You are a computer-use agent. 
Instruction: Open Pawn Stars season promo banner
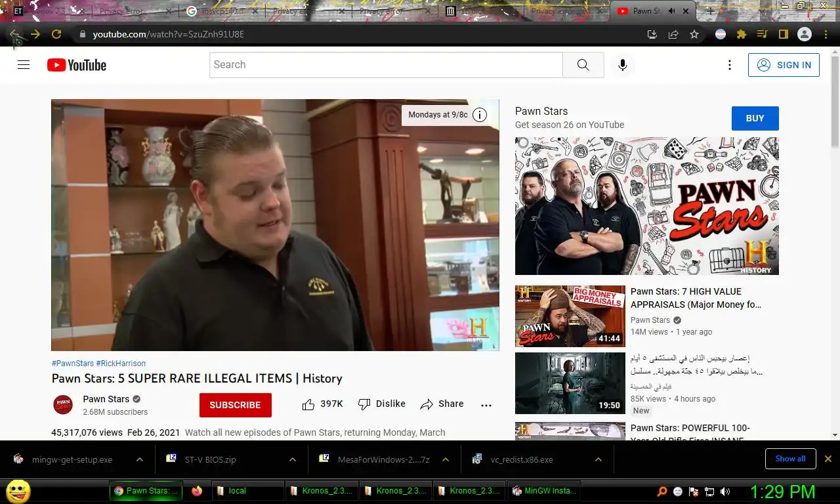pyautogui.click(x=647, y=206)
